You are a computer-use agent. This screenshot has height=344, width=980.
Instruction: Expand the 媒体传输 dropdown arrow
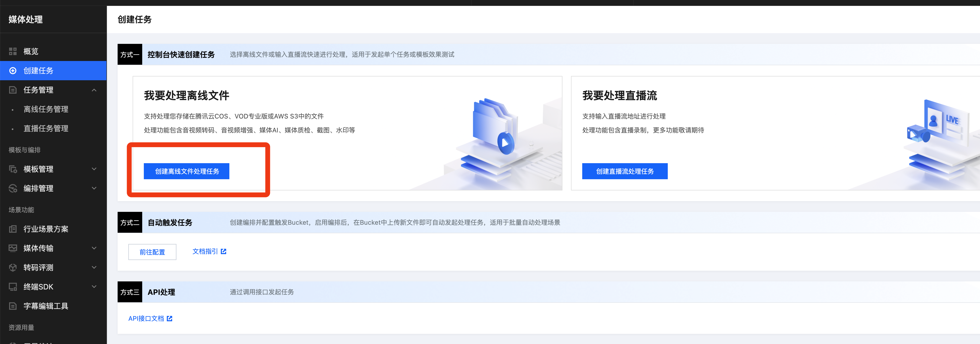coord(94,249)
